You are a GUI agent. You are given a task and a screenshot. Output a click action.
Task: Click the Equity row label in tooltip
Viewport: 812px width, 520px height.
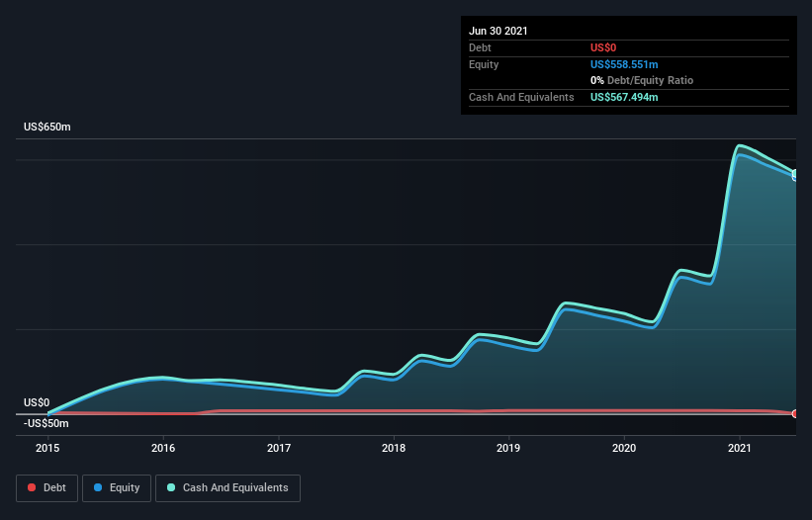click(484, 64)
